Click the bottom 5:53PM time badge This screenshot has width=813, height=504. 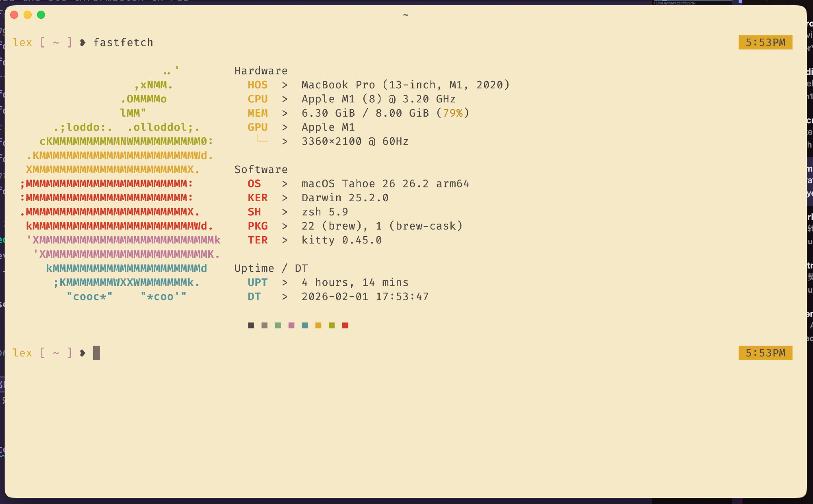point(765,353)
